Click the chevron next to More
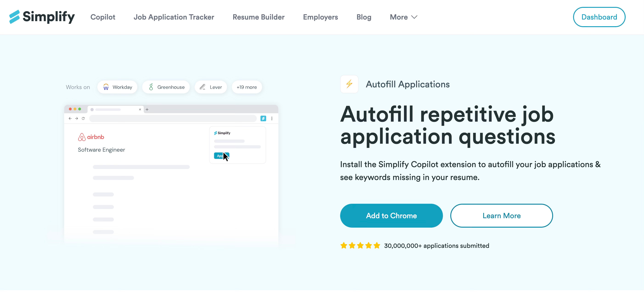 414,17
